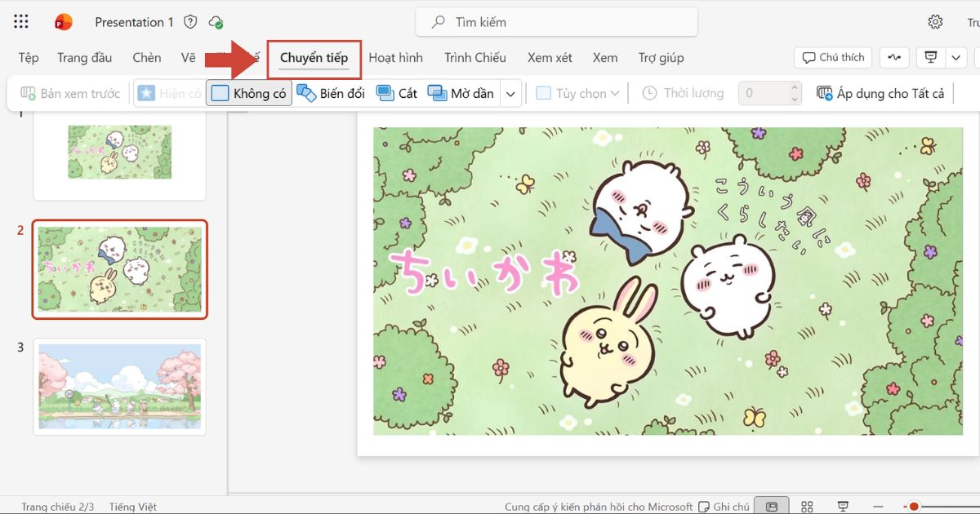Open the Tùy chọn effect options dropdown
This screenshot has width=980, height=514.
(x=578, y=93)
